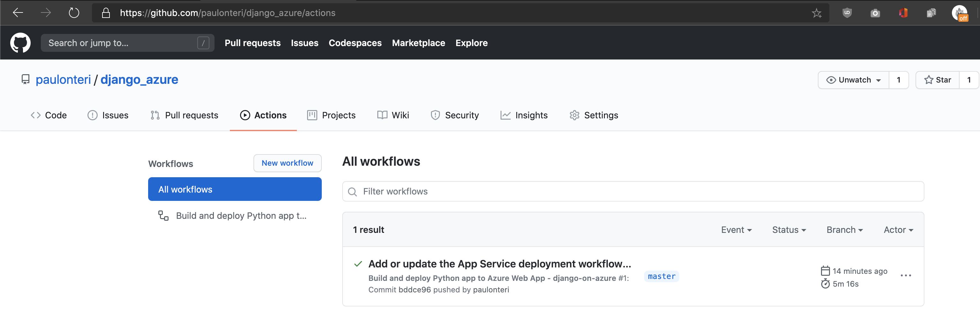Click the New workflow button
Screen dimensions: 980x325
(x=288, y=163)
